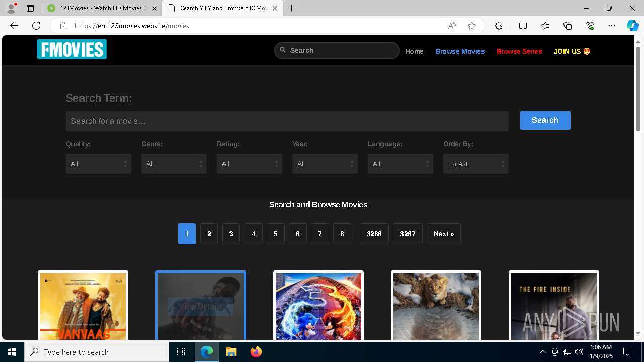Click the FMOVIES logo
Screen dimensions: 644x362
72,49
